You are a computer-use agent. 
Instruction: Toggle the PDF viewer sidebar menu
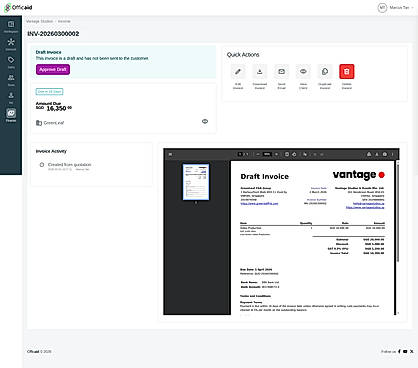pos(170,154)
